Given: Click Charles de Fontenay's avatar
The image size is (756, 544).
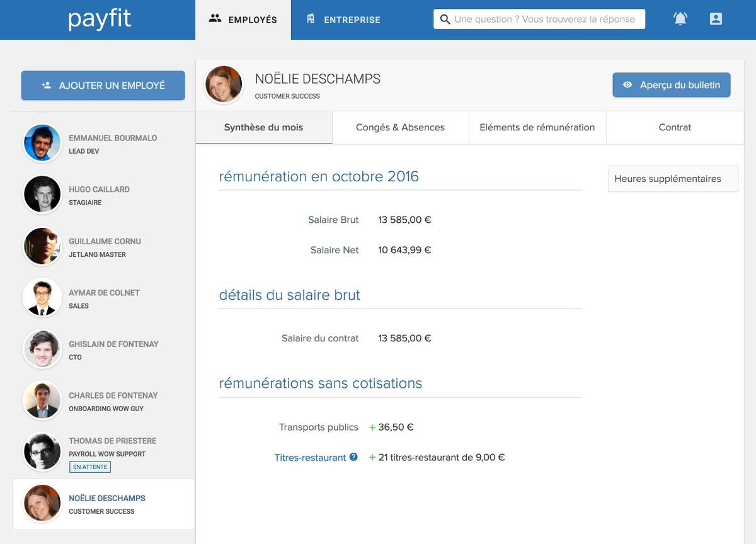Looking at the screenshot, I should (42, 400).
